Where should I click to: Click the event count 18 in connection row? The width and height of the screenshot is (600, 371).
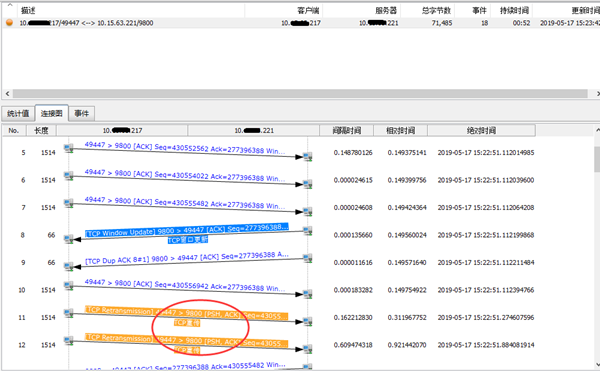(484, 23)
